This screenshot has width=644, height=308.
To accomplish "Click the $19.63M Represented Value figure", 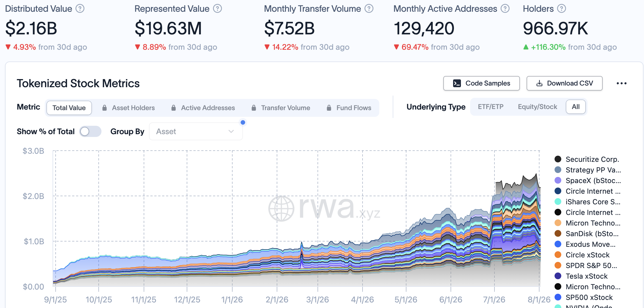I will click(x=168, y=28).
